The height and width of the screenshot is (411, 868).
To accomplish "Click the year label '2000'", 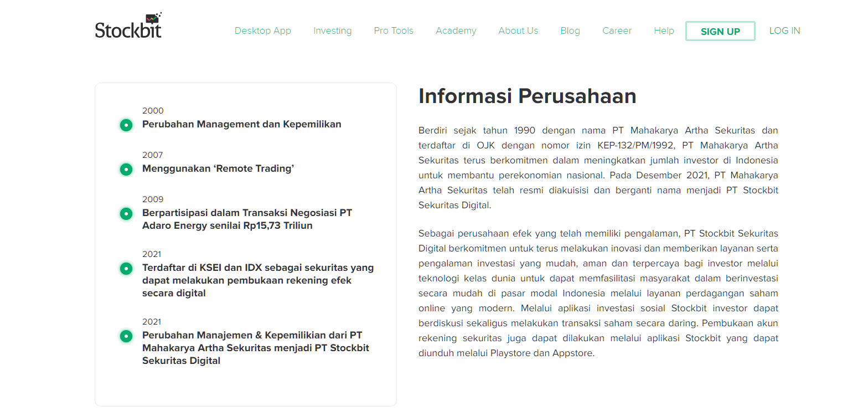I will pyautogui.click(x=153, y=111).
